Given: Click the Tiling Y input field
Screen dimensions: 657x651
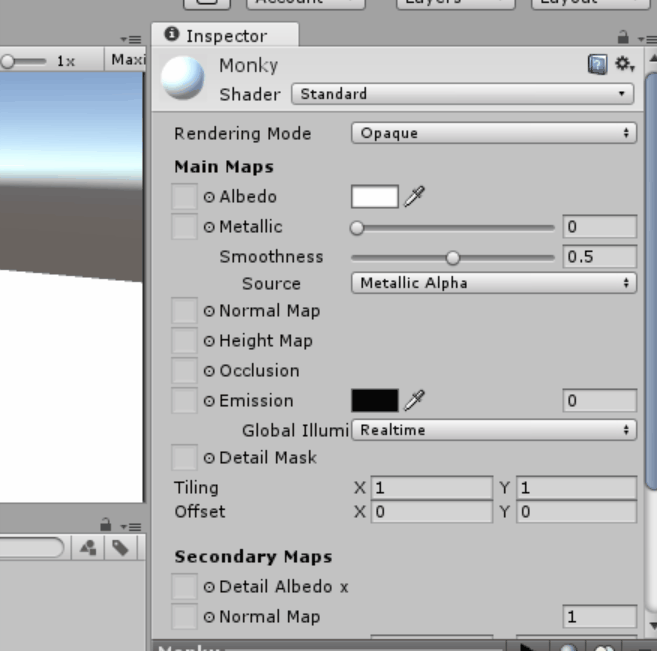Looking at the screenshot, I should pyautogui.click(x=577, y=488).
